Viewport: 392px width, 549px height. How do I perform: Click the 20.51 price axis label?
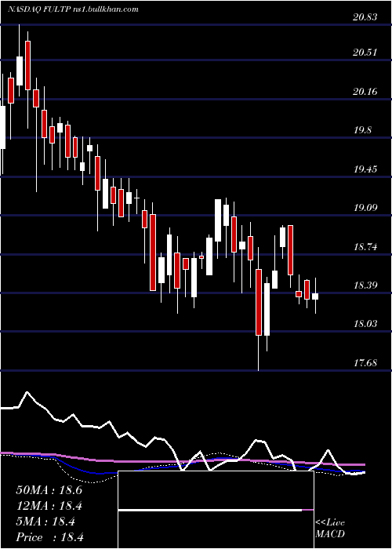pos(365,53)
